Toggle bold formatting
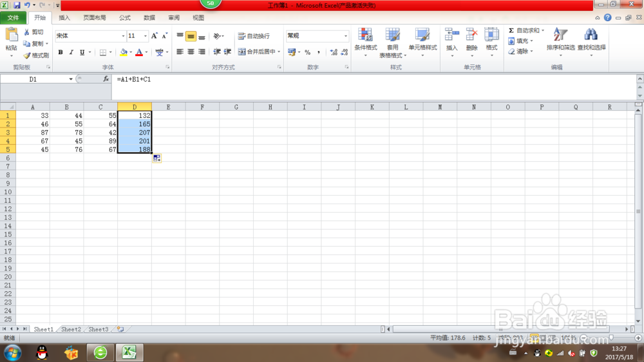The image size is (644, 362). tap(61, 52)
